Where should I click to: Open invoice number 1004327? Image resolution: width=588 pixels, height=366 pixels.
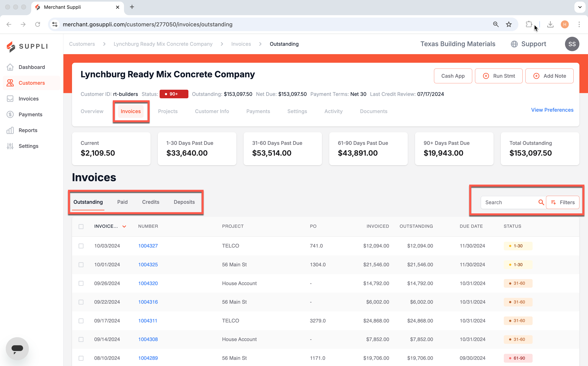point(148,246)
